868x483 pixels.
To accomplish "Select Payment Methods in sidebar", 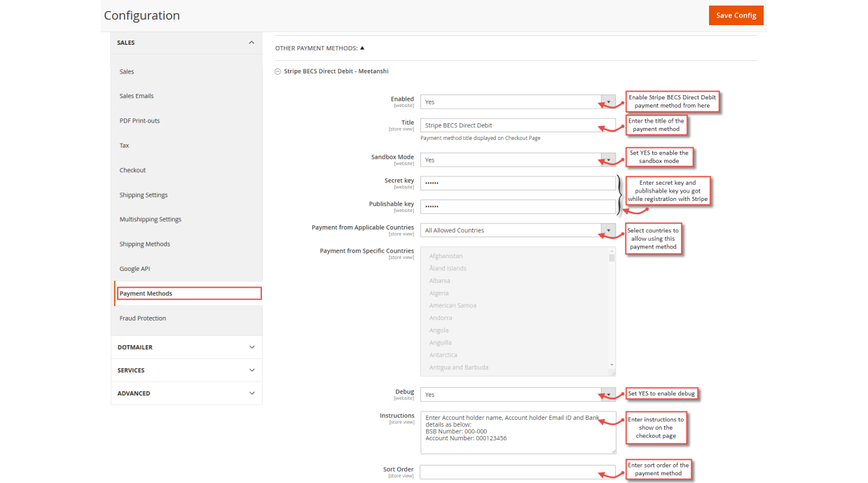I will click(189, 293).
